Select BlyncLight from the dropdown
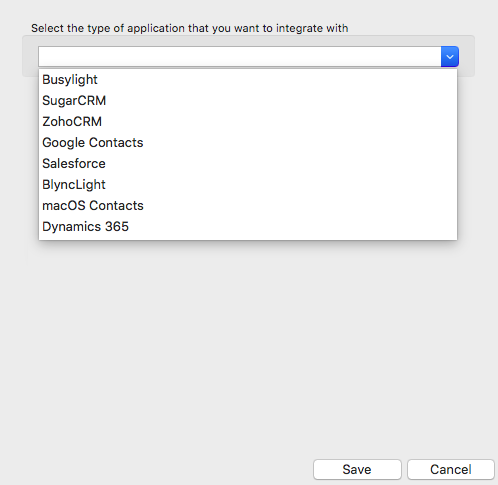The image size is (498, 485). [x=248, y=185]
